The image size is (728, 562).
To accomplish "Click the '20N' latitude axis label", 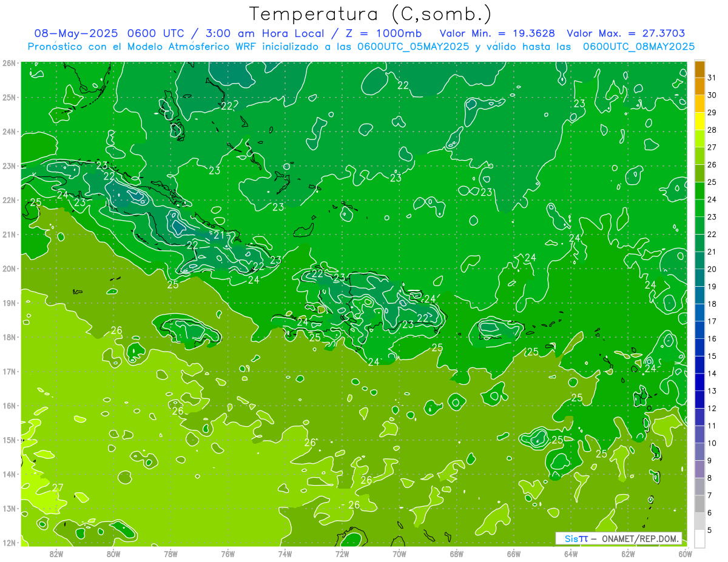I will pos(10,269).
